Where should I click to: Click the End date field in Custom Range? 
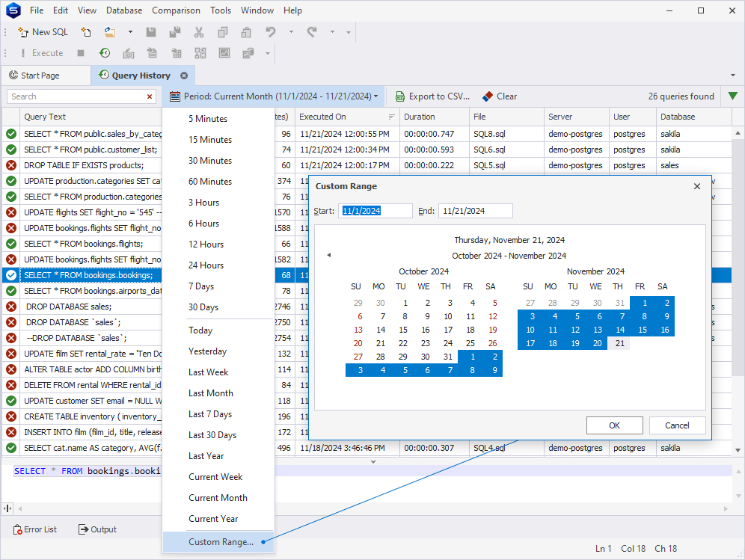tap(476, 211)
